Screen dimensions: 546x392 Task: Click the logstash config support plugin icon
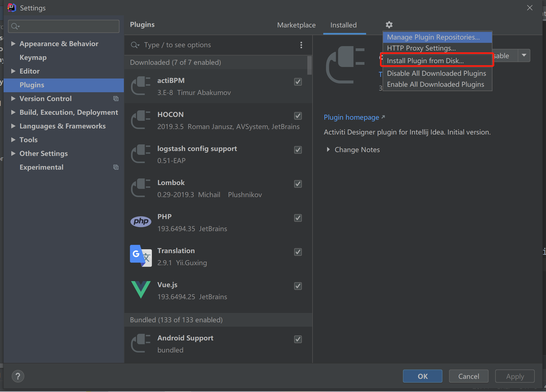(x=141, y=154)
